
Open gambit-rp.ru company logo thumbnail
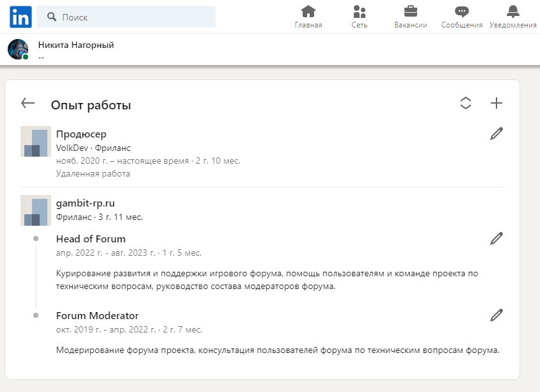(x=36, y=210)
